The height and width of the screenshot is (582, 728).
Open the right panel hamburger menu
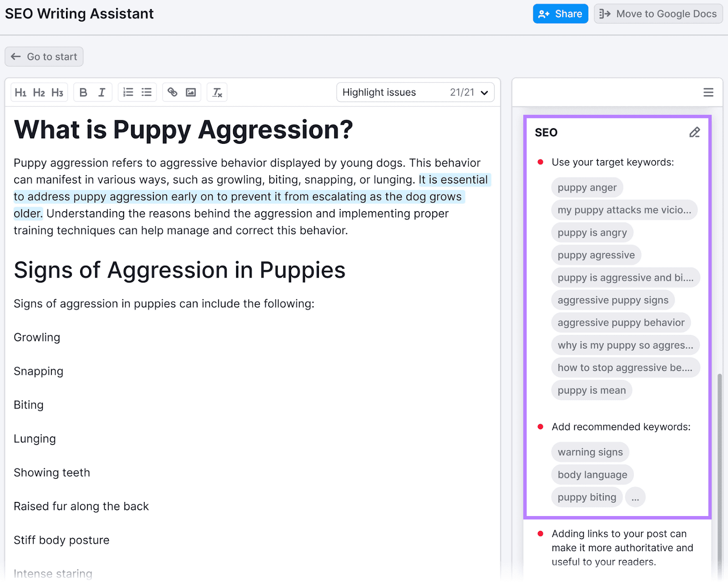[x=708, y=92]
